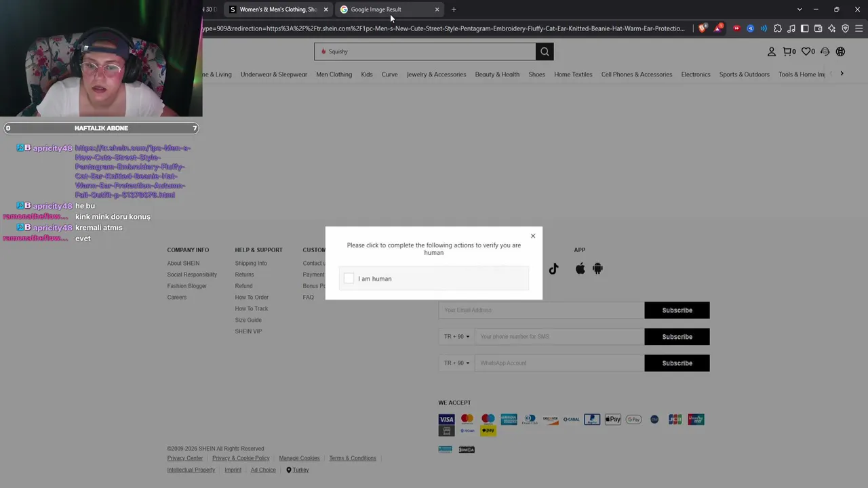The height and width of the screenshot is (488, 868).
Task: Open the browser hamburger menu
Action: [x=859, y=28]
